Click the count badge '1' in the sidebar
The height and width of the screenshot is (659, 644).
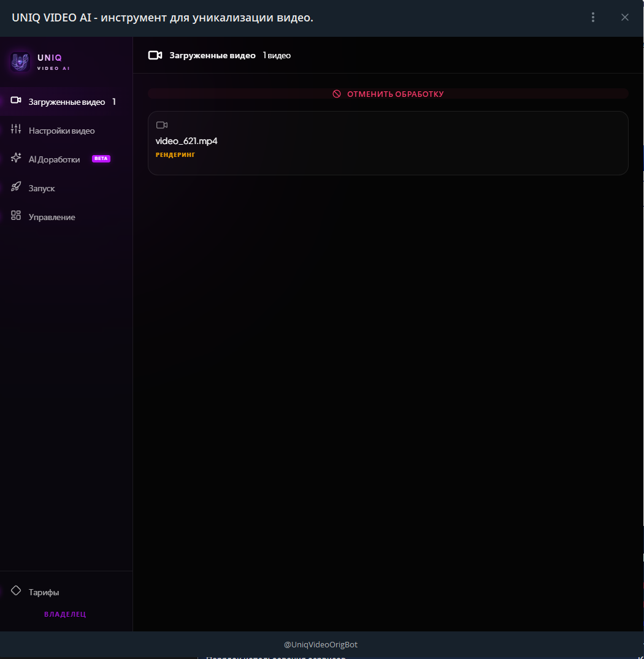(114, 102)
